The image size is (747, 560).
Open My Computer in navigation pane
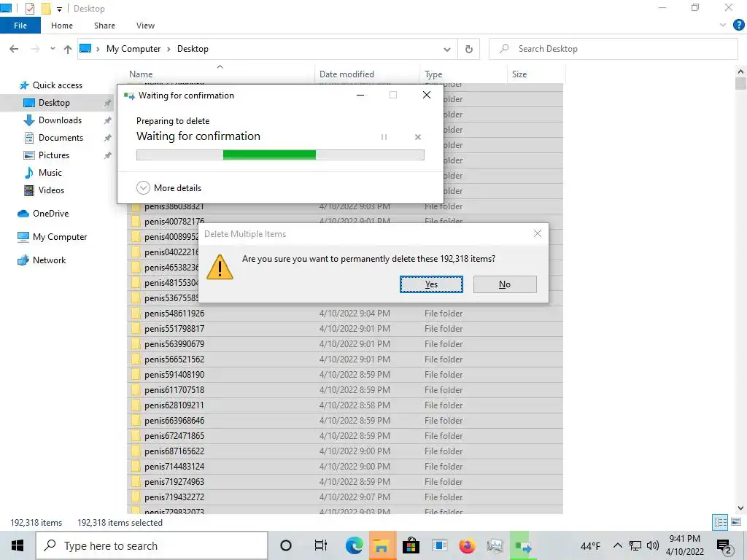point(60,237)
